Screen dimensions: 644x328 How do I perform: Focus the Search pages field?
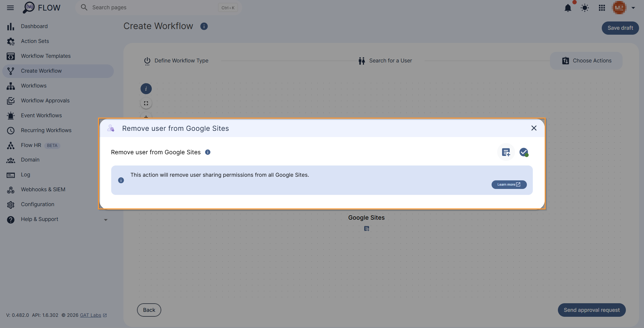tap(159, 8)
